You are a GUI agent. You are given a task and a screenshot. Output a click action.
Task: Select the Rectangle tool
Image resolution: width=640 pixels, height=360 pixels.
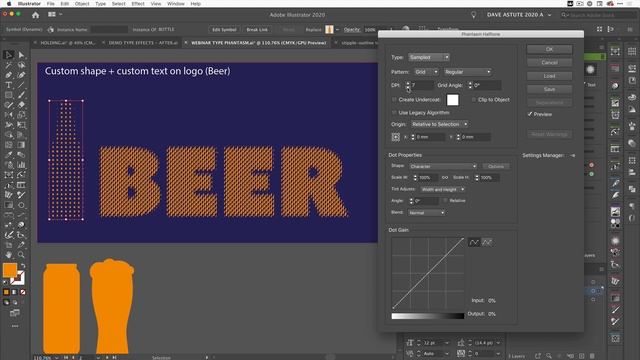pos(9,95)
